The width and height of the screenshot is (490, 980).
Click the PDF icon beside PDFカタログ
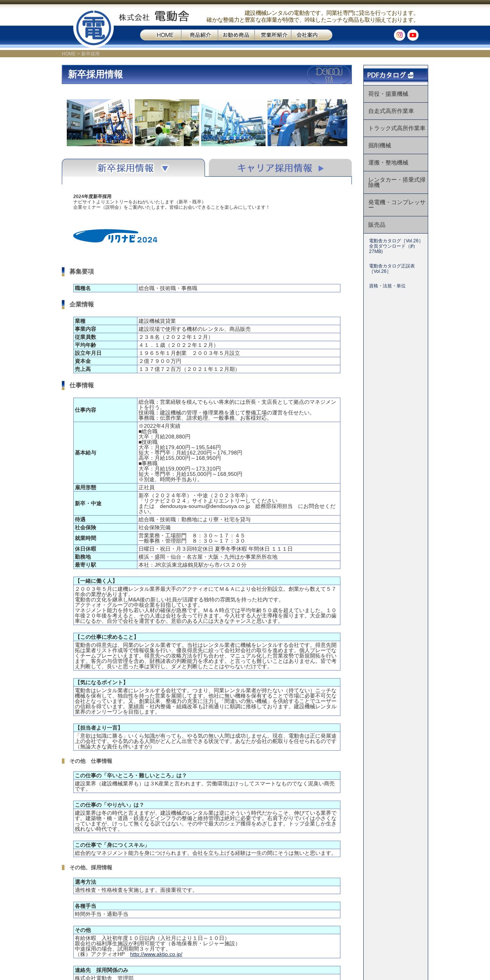(x=411, y=75)
